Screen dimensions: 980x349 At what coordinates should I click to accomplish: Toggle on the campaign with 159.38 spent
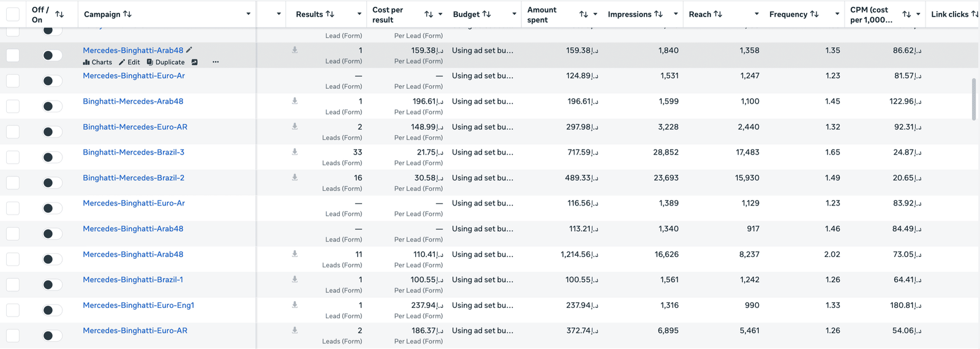pyautogui.click(x=52, y=55)
